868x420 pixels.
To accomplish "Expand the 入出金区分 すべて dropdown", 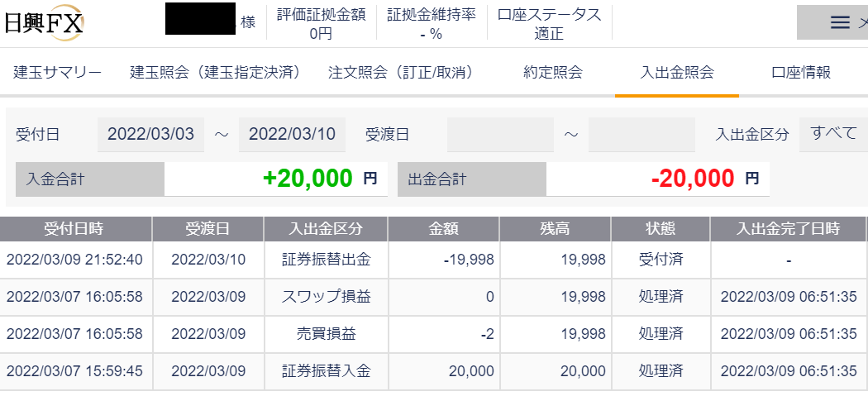I will click(x=833, y=134).
